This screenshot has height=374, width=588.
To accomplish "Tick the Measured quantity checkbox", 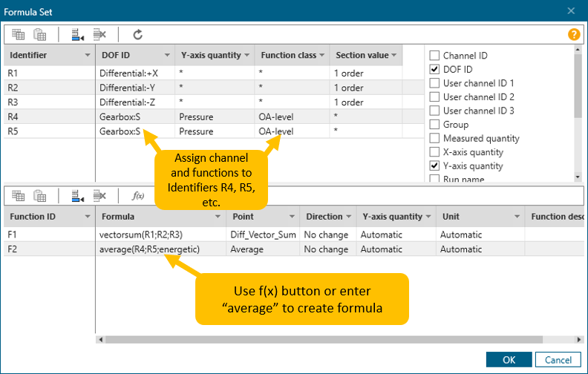I will coord(435,139).
